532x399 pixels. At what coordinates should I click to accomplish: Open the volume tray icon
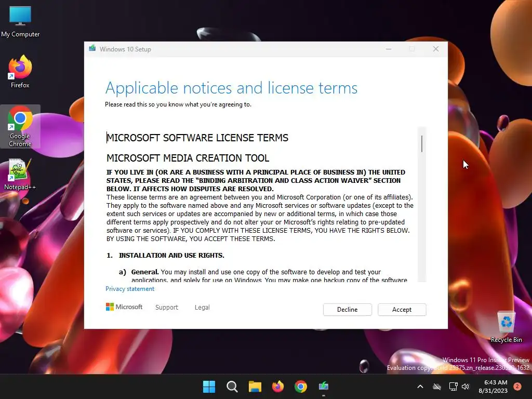465,387
